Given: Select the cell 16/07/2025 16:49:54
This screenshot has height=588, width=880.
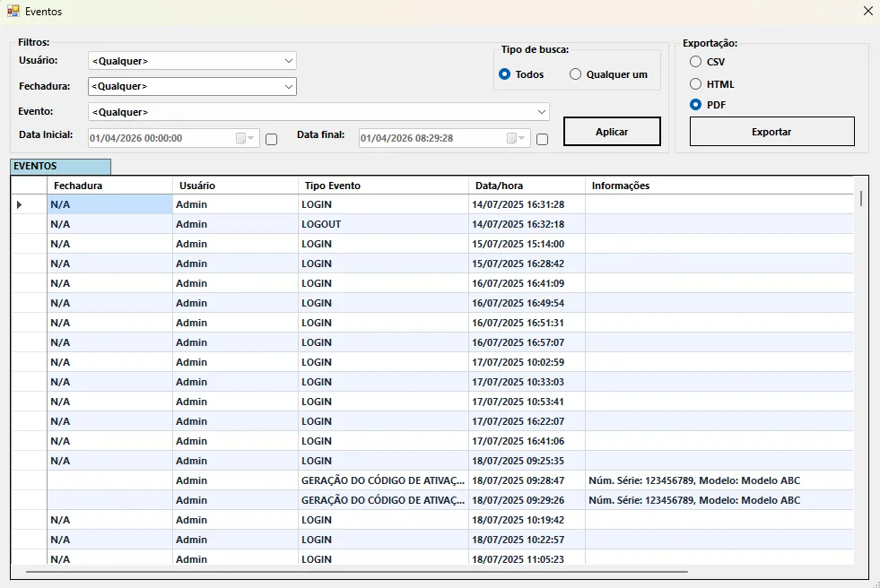Looking at the screenshot, I should [x=527, y=303].
